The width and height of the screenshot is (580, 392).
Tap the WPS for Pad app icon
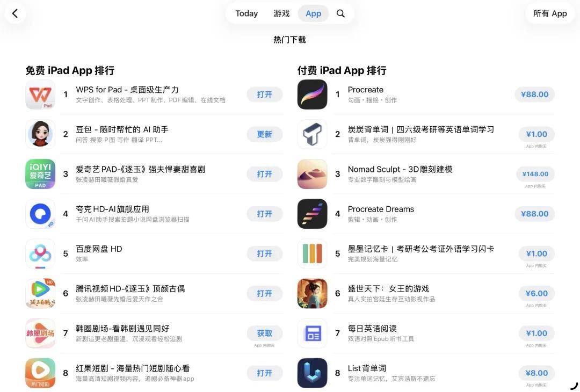pyautogui.click(x=40, y=95)
